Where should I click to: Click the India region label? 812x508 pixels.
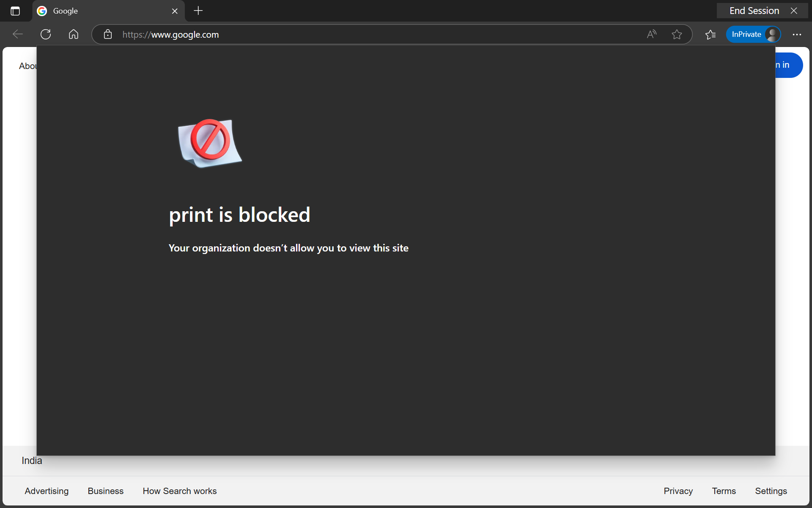pos(32,461)
